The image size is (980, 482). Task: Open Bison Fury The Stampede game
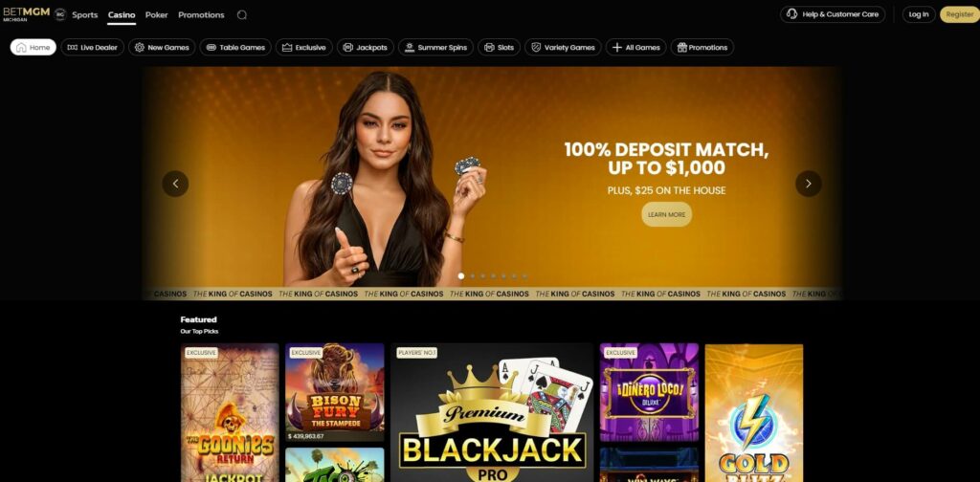click(x=335, y=392)
